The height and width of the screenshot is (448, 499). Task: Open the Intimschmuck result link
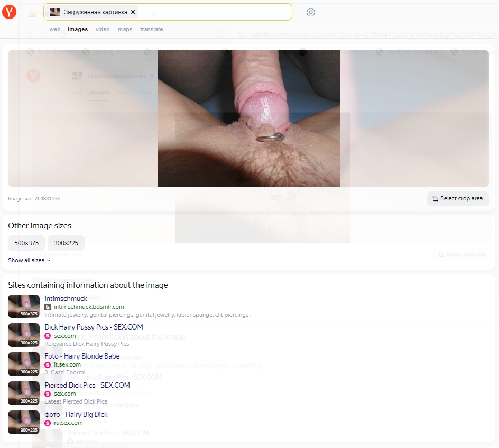click(x=66, y=298)
